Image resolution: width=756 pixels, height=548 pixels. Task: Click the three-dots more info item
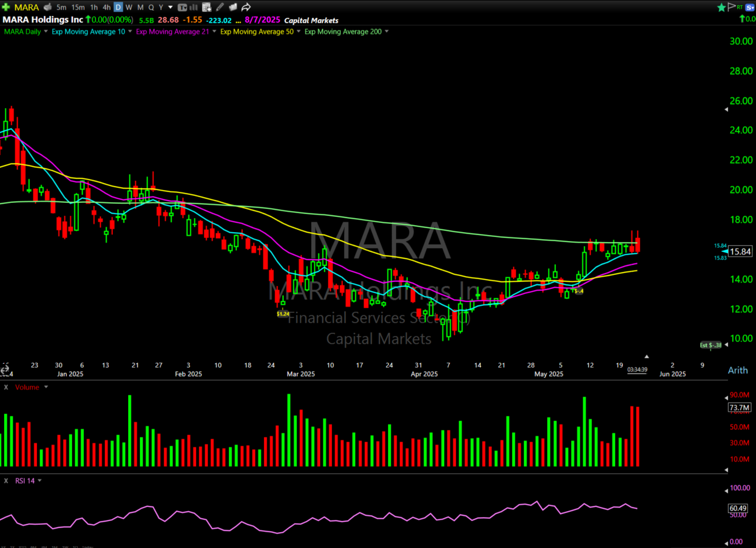tap(238, 21)
